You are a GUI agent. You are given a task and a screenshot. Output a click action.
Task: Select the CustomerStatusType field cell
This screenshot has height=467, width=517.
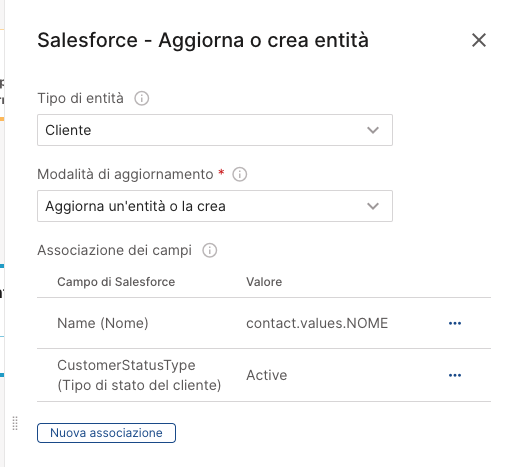[x=139, y=375]
